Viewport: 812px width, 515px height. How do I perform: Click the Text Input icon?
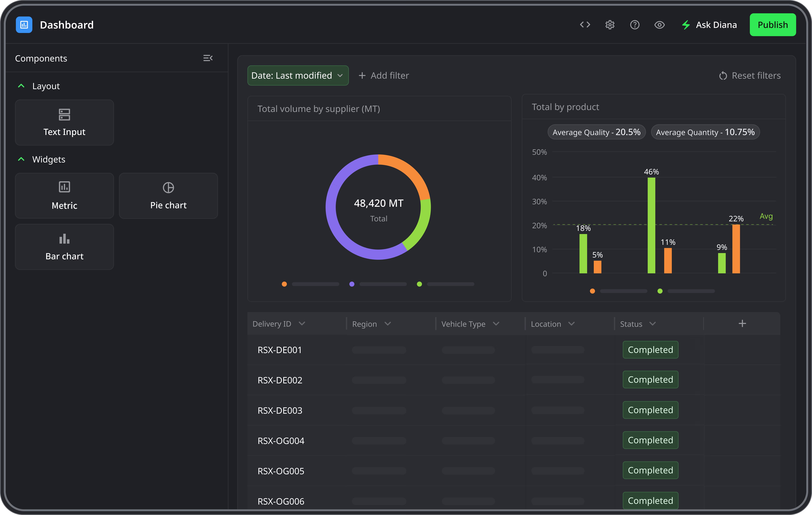64,115
